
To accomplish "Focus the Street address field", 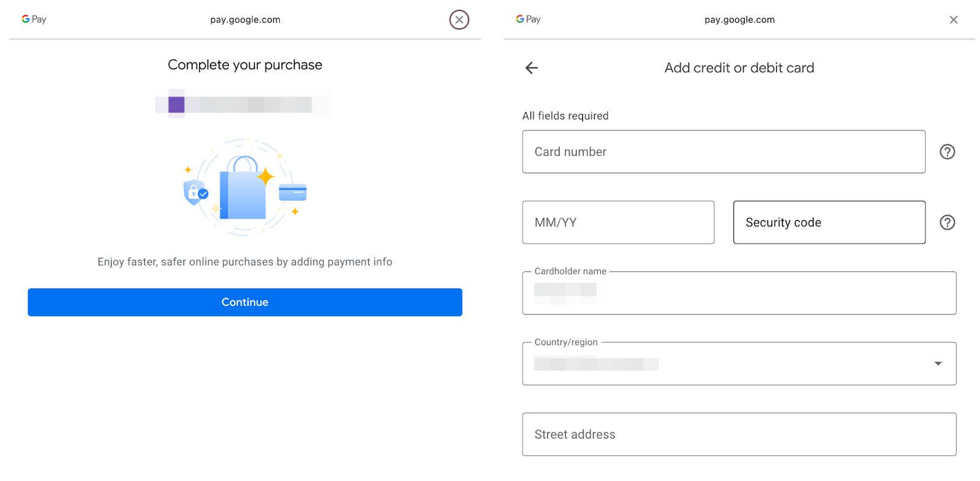I will [x=738, y=434].
